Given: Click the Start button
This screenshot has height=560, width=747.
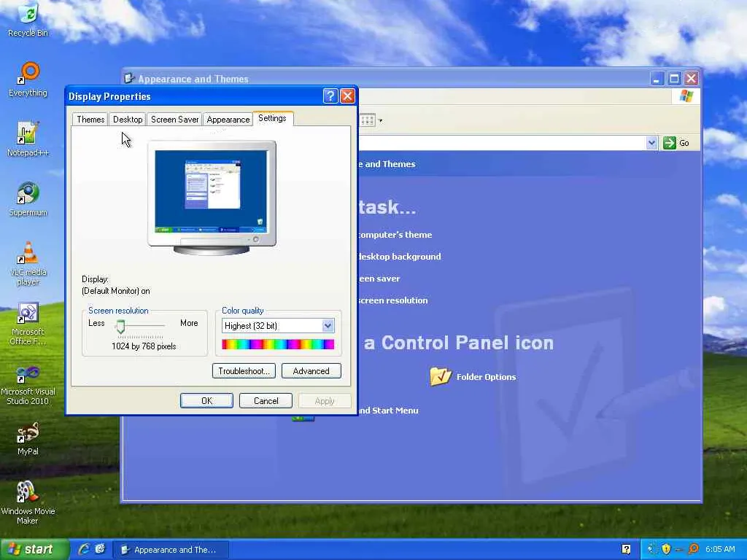Looking at the screenshot, I should point(35,550).
